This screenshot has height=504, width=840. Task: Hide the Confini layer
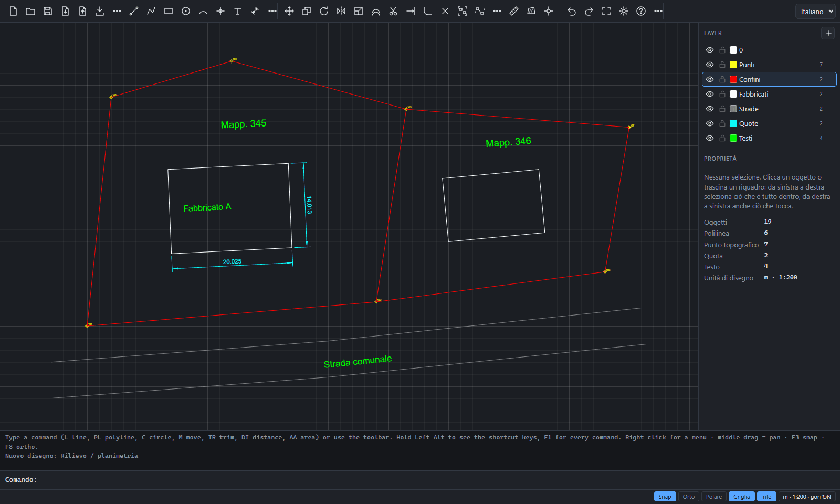[x=710, y=79]
